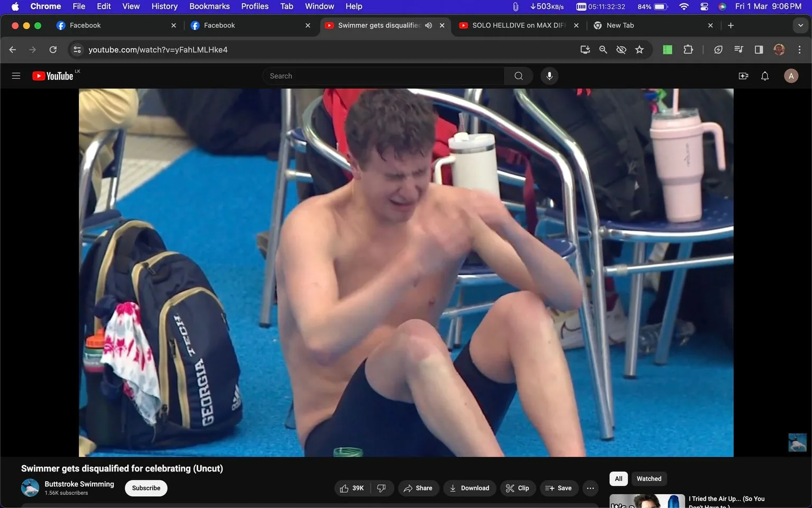Click the video progress thumbnail in corner

click(797, 442)
